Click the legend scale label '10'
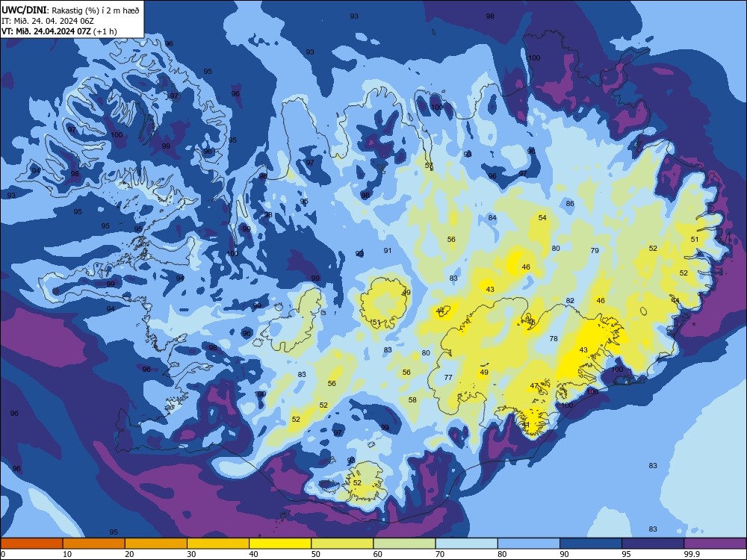 coord(67,554)
